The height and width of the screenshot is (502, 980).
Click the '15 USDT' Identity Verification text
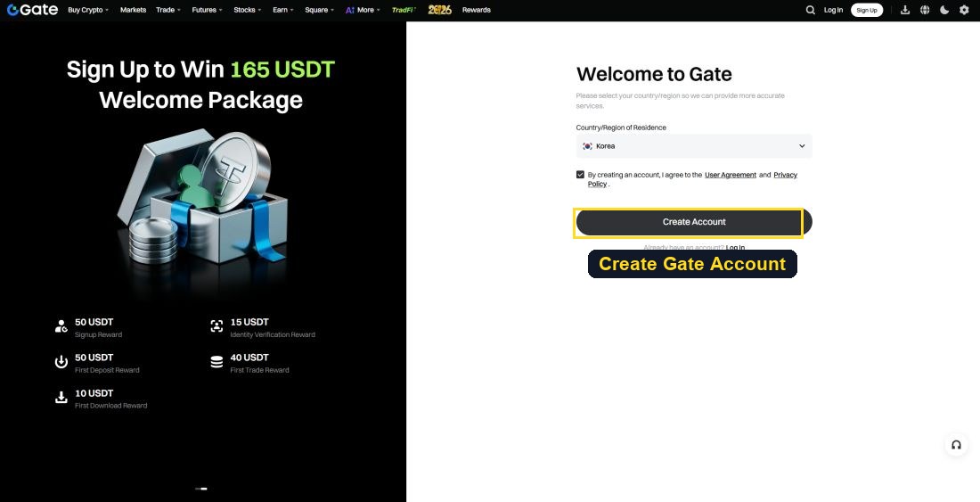click(x=249, y=322)
